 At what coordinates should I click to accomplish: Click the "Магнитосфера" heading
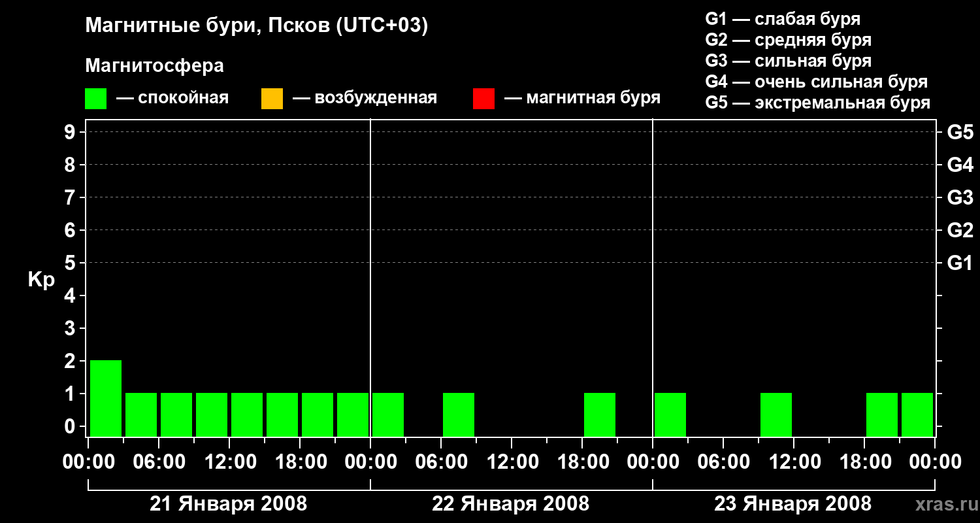point(155,66)
